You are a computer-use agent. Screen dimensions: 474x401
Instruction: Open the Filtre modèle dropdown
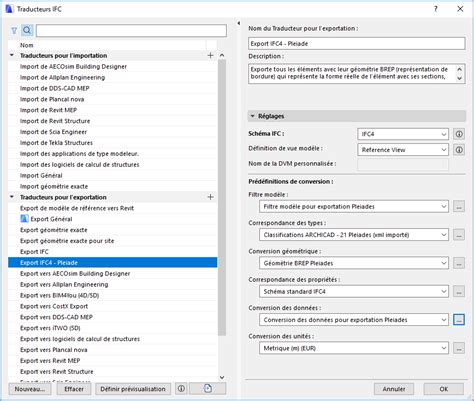point(354,207)
